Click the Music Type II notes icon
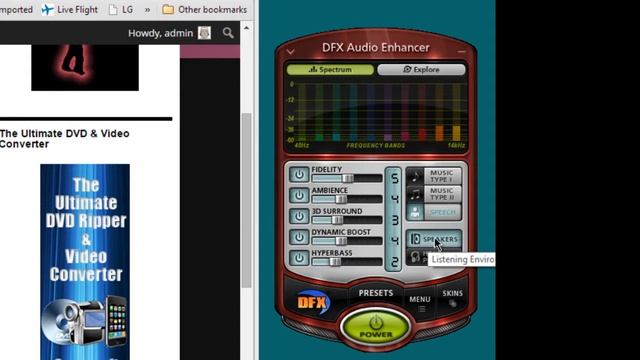The image size is (640, 360). click(x=415, y=194)
